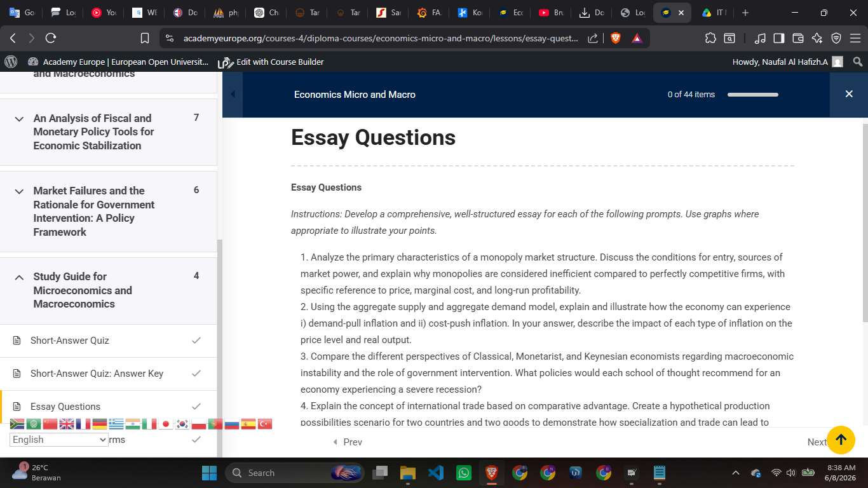Open the Brave playlist music note icon
The width and height of the screenshot is (868, 488).
click(760, 38)
